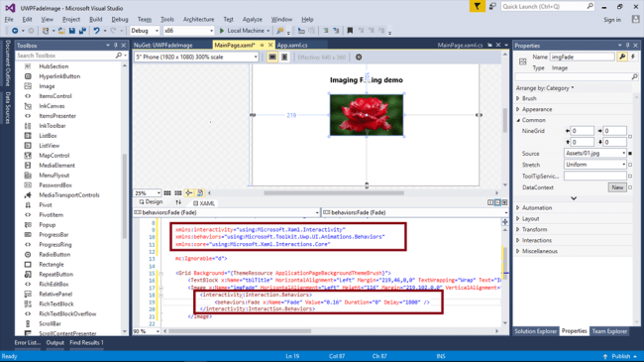Expand the Layout category
Image resolution: width=644 pixels, height=362 pixels.
point(518,219)
